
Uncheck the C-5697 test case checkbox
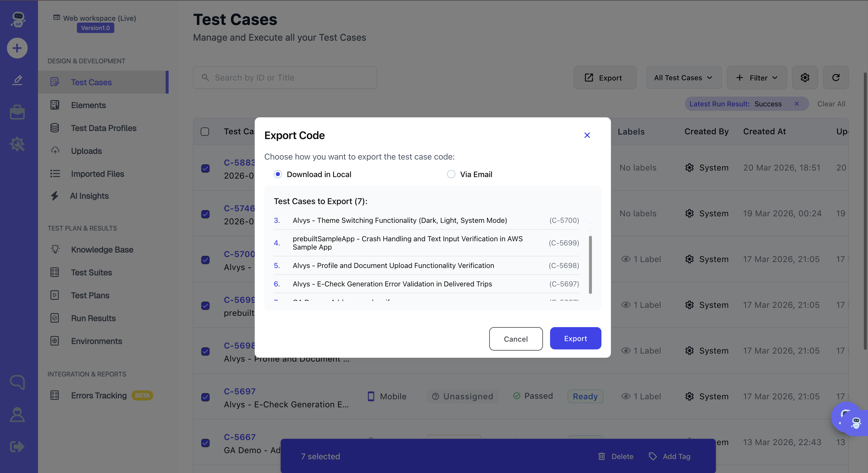pyautogui.click(x=205, y=397)
